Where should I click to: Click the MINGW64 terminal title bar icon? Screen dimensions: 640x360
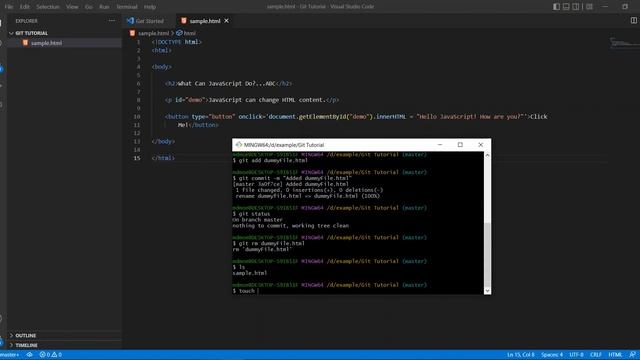238,144
